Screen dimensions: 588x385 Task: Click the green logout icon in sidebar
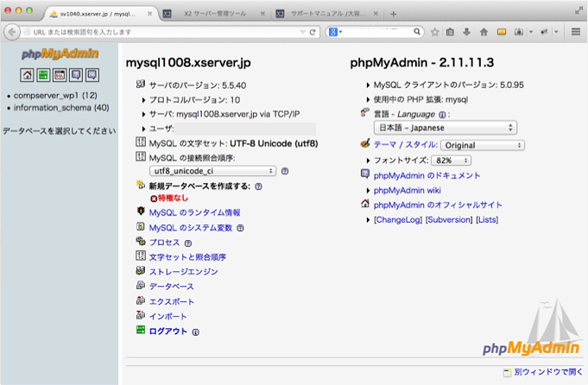(x=43, y=75)
